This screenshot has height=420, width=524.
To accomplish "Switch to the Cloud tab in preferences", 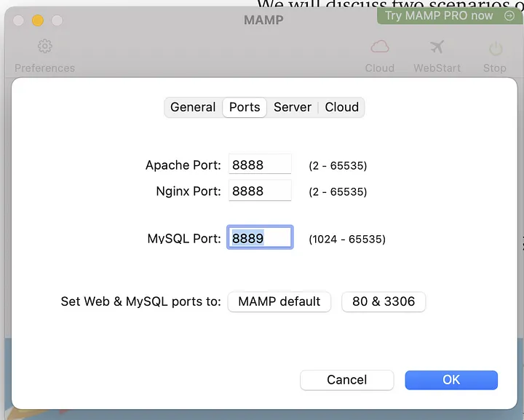I will (341, 107).
